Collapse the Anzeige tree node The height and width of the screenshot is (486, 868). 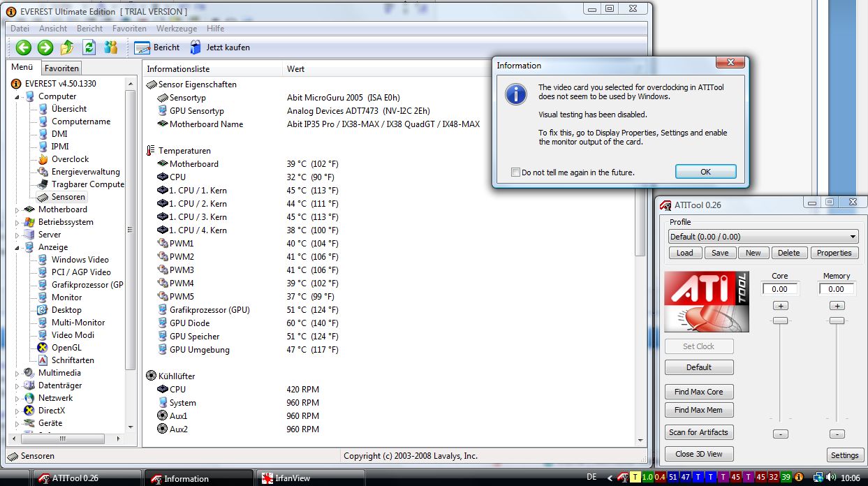[17, 247]
